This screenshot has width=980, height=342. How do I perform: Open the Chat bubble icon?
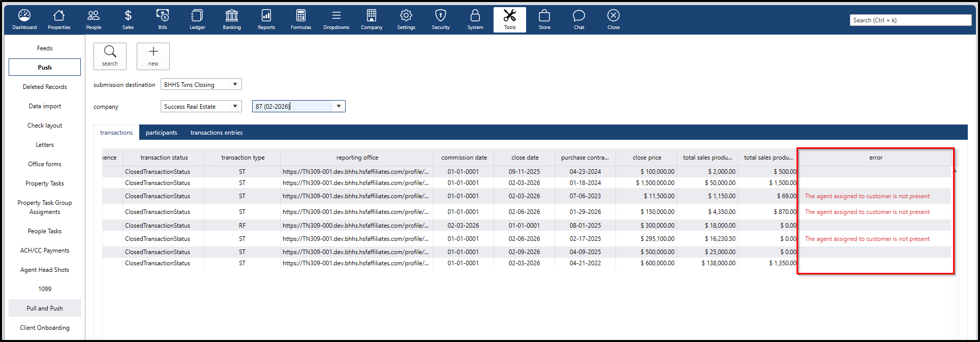[x=579, y=20]
